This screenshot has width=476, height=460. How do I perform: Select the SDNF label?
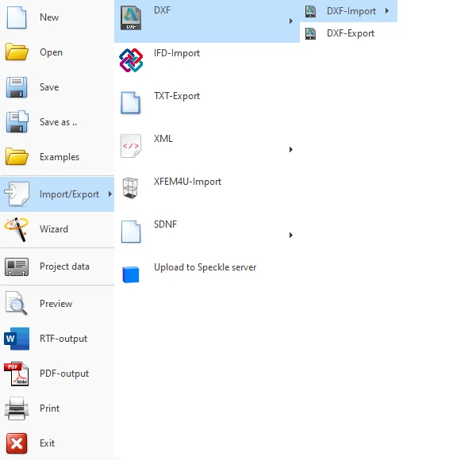coord(165,224)
